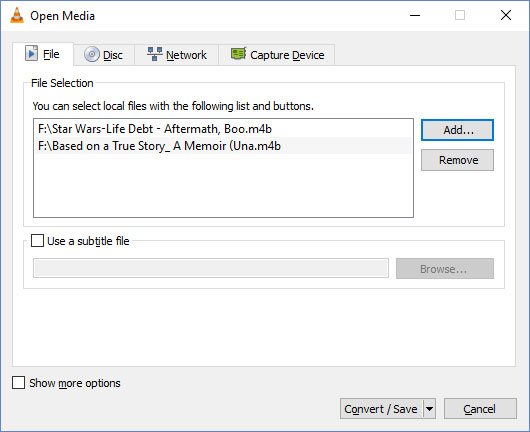
Task: Select Based on a True Story file entry
Action: [x=223, y=146]
